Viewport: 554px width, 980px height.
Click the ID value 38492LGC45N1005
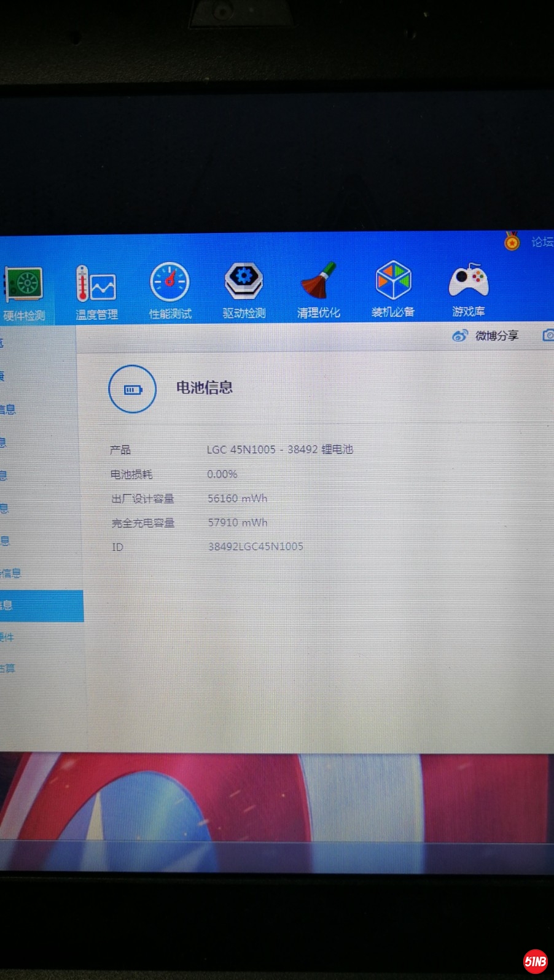coord(256,546)
